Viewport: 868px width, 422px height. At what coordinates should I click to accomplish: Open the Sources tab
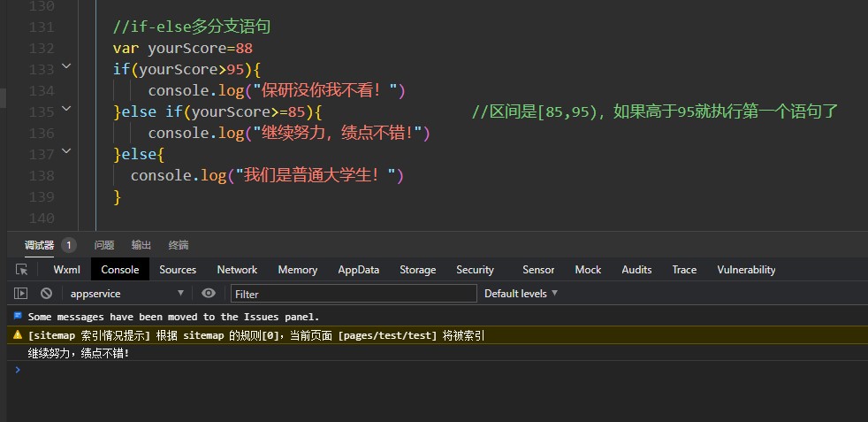pos(178,270)
